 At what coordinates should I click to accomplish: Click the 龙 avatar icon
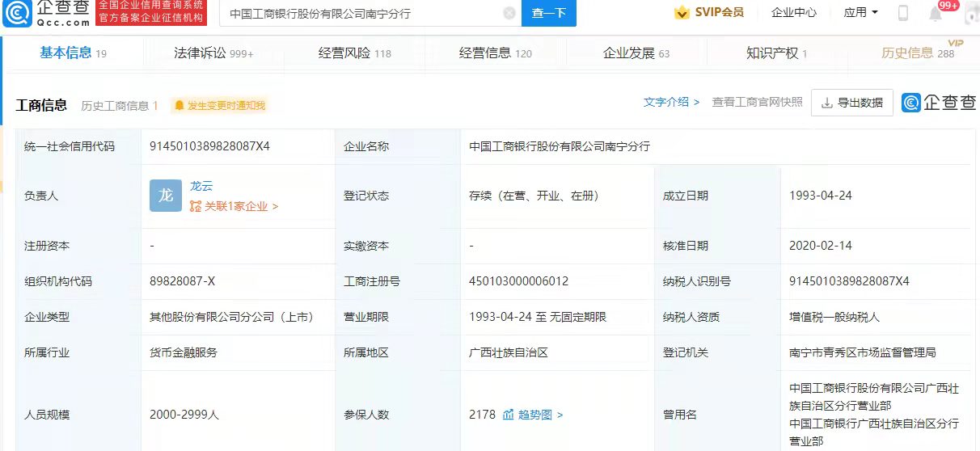point(166,196)
